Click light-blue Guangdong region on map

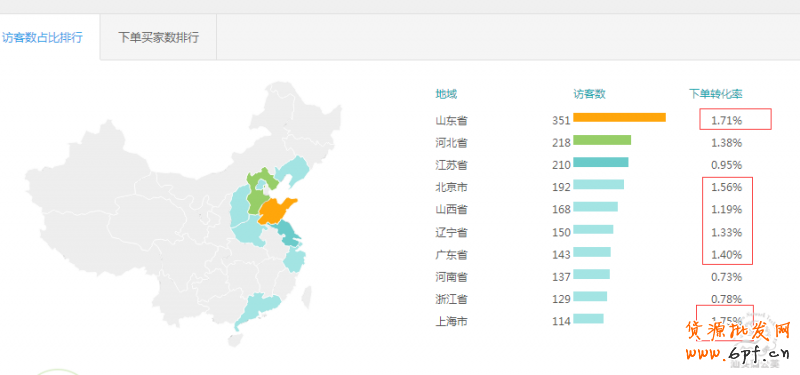(259, 308)
